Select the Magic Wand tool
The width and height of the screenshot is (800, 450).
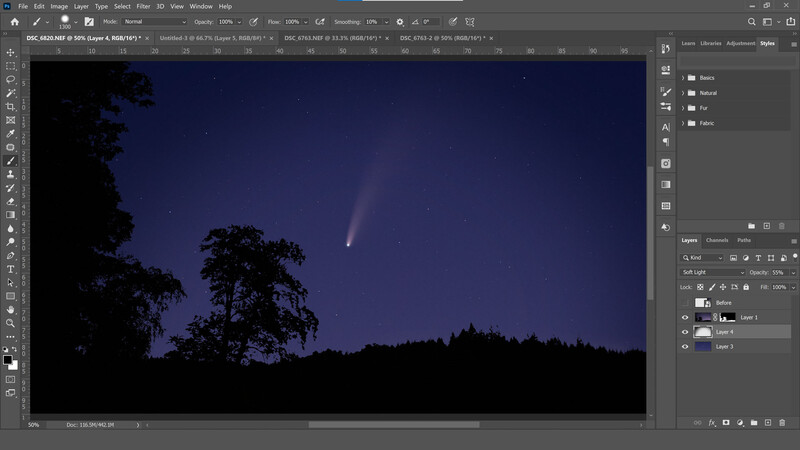coord(10,93)
